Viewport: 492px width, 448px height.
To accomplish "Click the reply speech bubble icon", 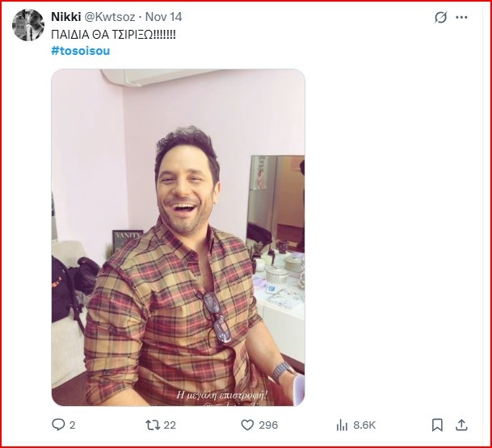I will [x=58, y=425].
